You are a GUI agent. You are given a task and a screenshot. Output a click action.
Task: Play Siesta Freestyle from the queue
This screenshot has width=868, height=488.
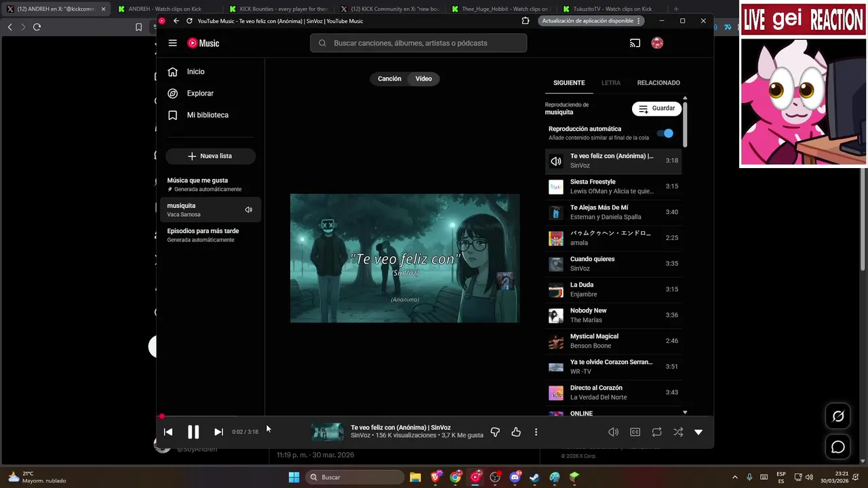[x=613, y=186]
